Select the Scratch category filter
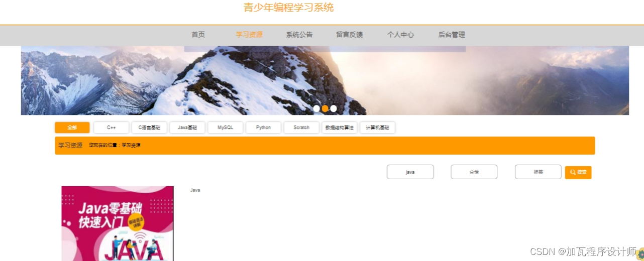This screenshot has height=261, width=644. pyautogui.click(x=301, y=127)
